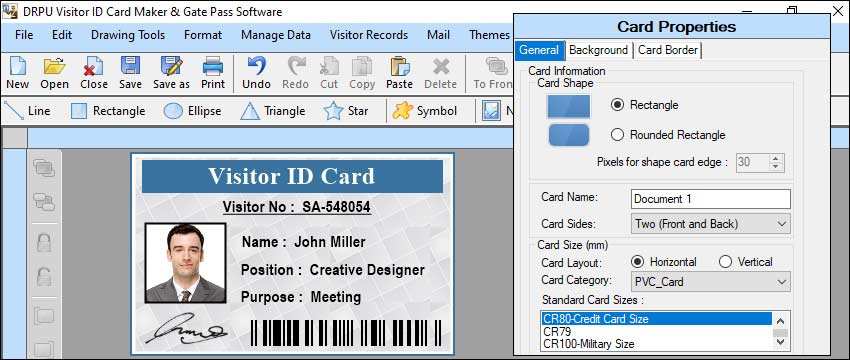This screenshot has width=850, height=360.
Task: Click the bring-to-front icon in left sidebar
Action: [x=44, y=168]
